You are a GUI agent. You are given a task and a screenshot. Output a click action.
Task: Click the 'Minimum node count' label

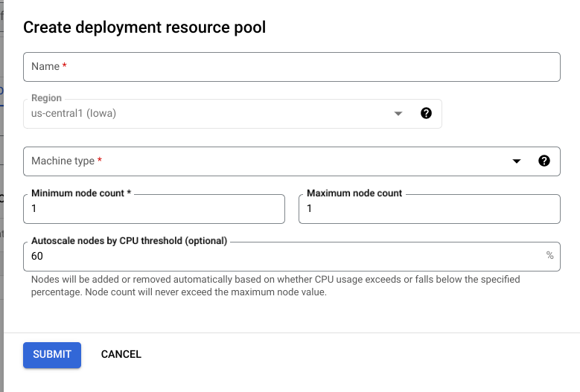(77, 193)
